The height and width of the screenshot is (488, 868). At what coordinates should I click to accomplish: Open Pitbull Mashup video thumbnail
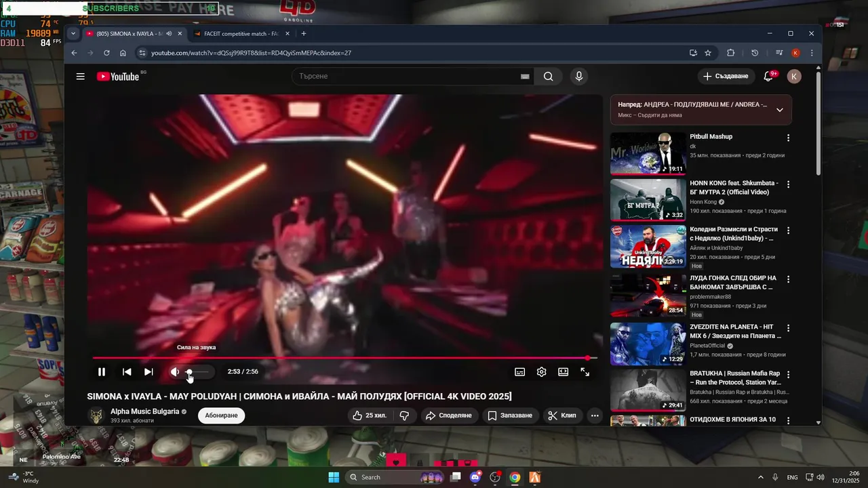648,154
